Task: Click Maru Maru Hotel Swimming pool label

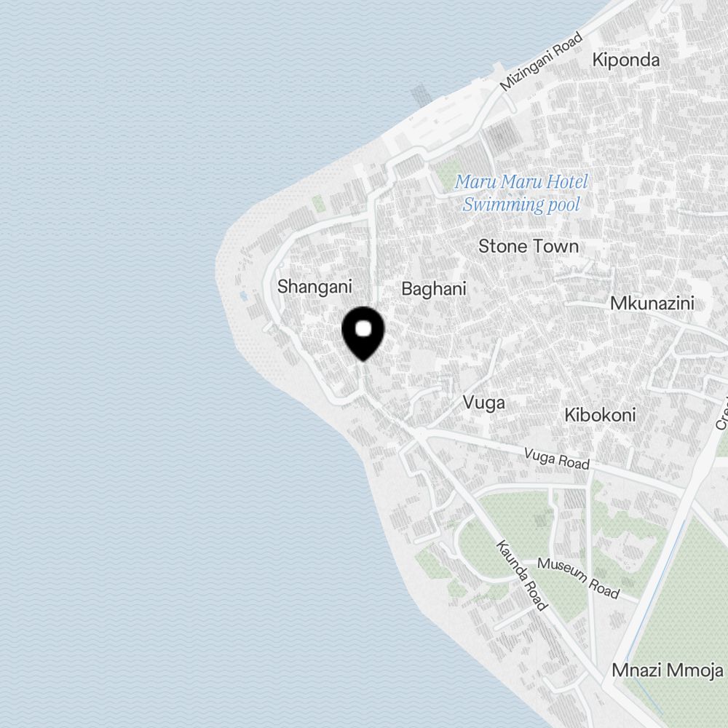Action: tap(521, 193)
